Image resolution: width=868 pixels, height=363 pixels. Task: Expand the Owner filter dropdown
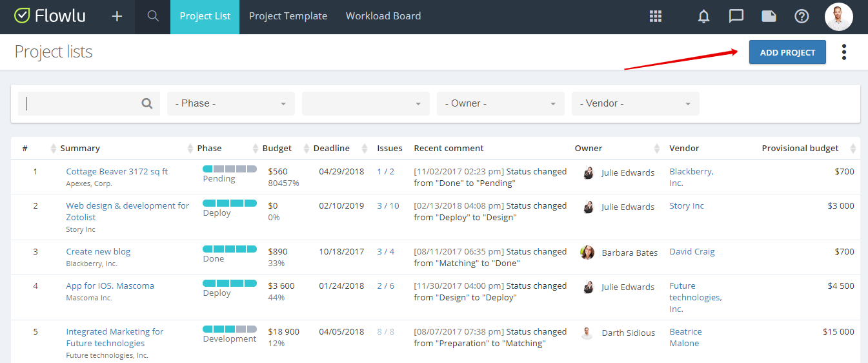(x=501, y=103)
